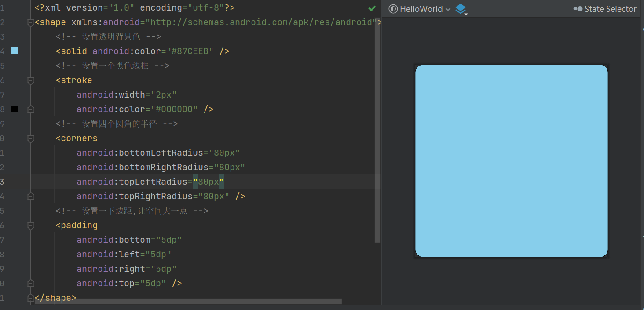This screenshot has height=310, width=644.
Task: Click the comment 设置四个圆角的半径
Action: point(117,124)
